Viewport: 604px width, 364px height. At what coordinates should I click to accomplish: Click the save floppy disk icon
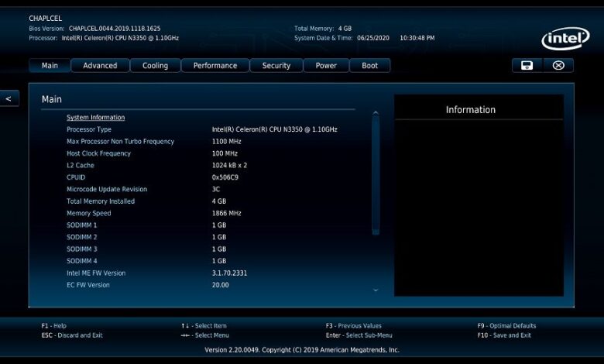pyautogui.click(x=527, y=66)
